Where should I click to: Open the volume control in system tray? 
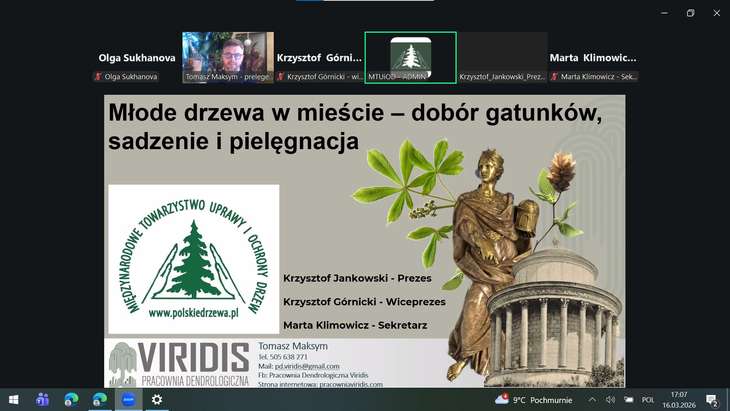point(610,399)
